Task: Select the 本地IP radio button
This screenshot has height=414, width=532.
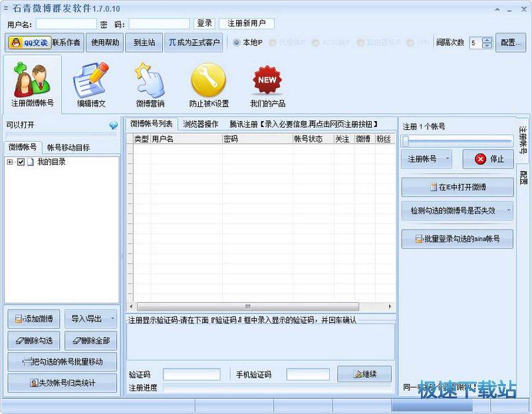Action: coord(236,43)
